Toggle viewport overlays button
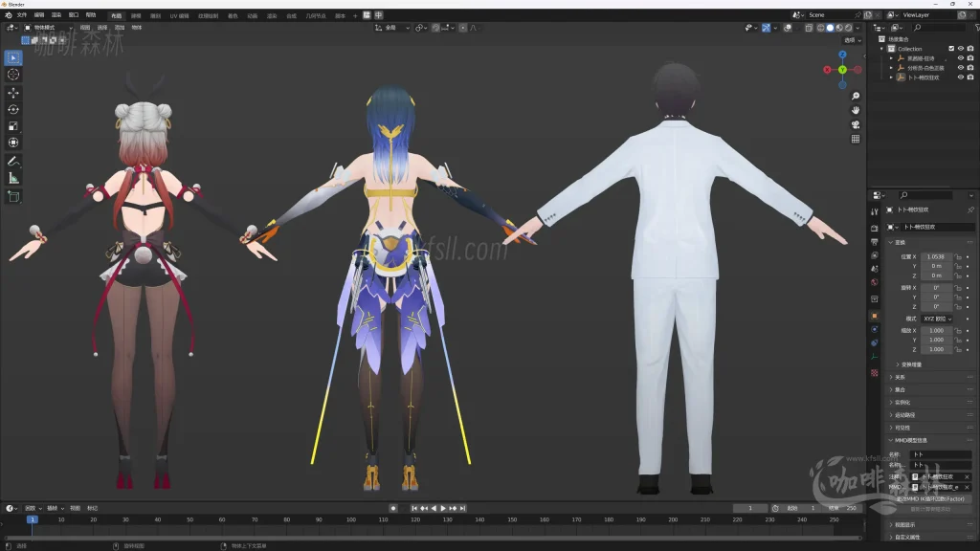 [788, 28]
